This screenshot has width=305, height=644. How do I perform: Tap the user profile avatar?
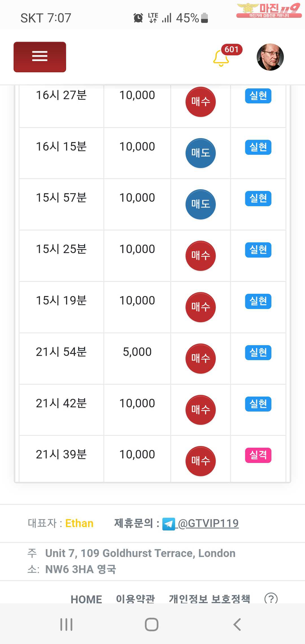click(270, 57)
